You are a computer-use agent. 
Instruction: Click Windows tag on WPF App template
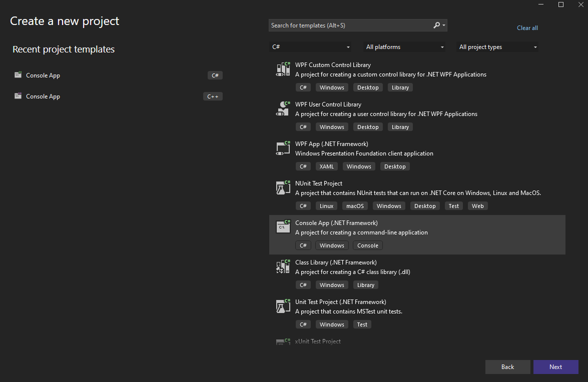coord(359,166)
